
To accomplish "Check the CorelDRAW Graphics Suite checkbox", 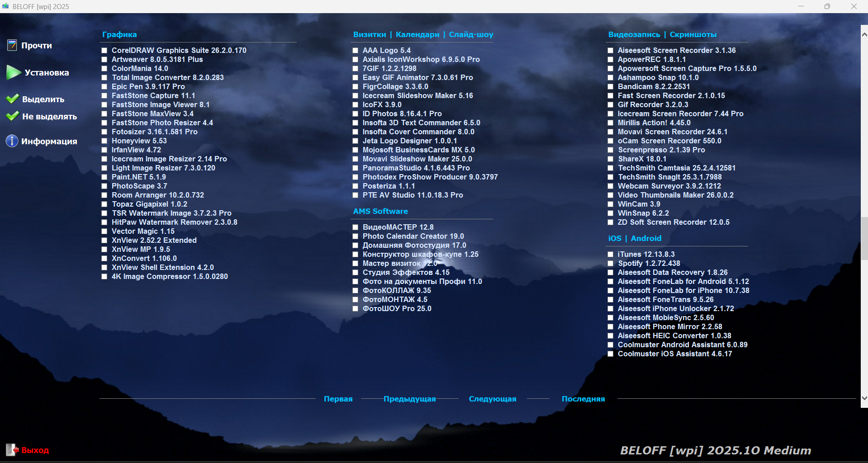I will point(104,51).
